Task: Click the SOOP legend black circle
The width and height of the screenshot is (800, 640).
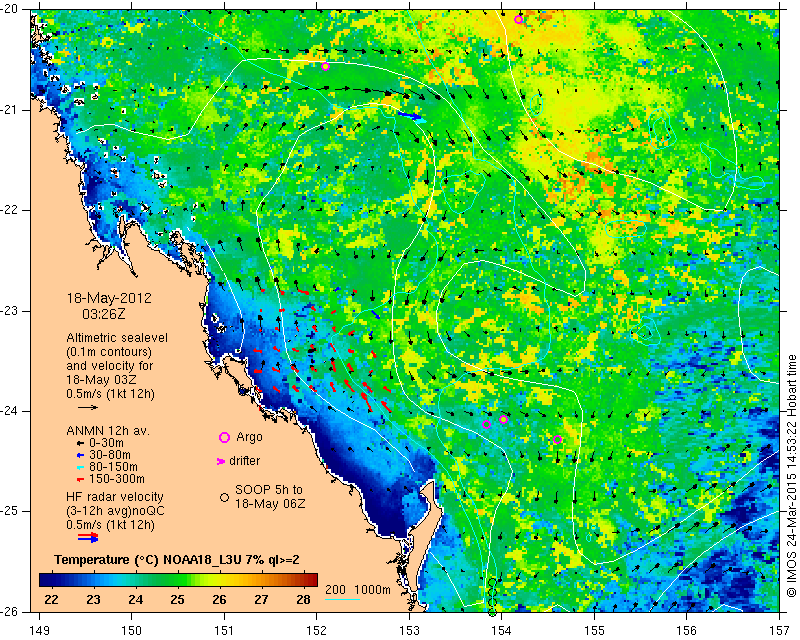Action: (x=224, y=497)
